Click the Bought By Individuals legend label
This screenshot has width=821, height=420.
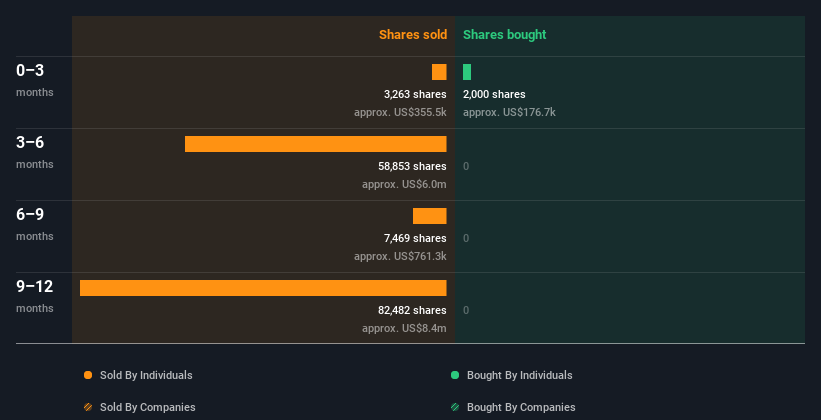coord(519,375)
